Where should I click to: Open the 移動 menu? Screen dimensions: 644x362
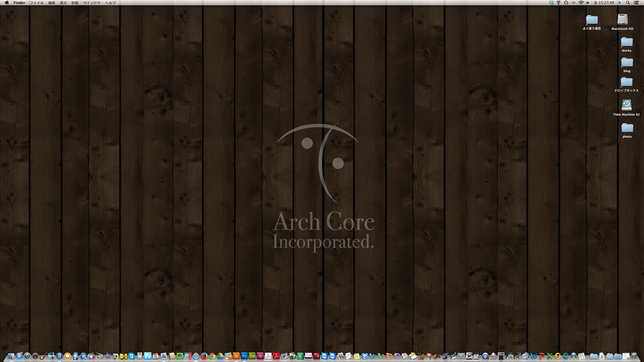(x=75, y=3)
